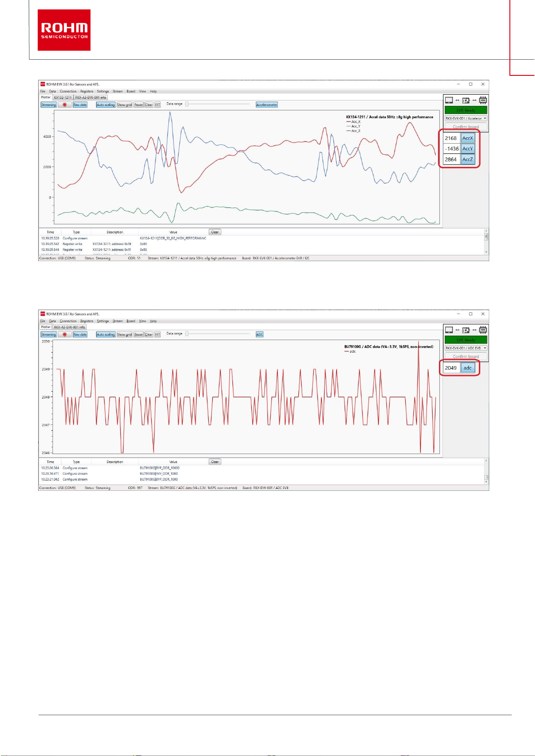Toggle the AccY channel button

[x=468, y=149]
